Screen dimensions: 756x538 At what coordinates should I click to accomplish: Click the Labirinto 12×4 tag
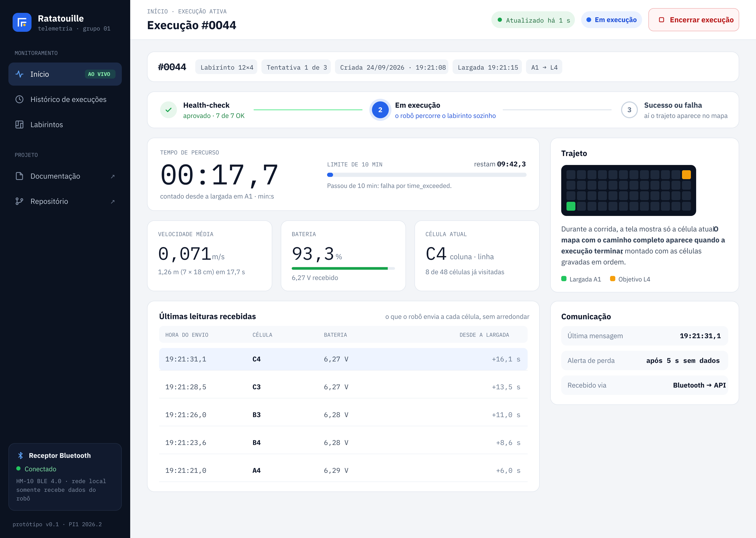pos(226,67)
